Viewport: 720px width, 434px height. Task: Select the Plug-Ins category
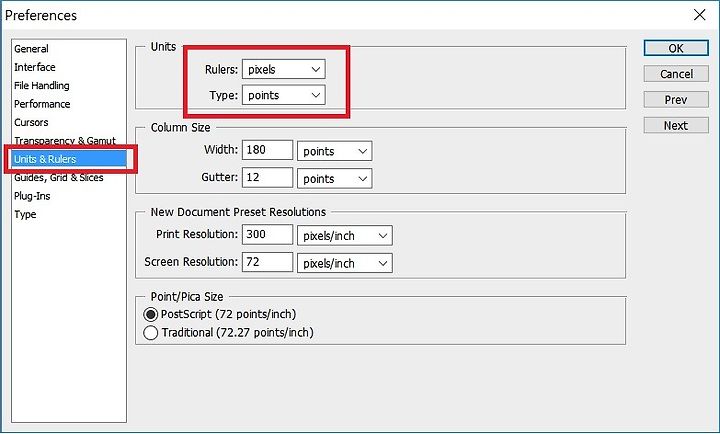32,196
